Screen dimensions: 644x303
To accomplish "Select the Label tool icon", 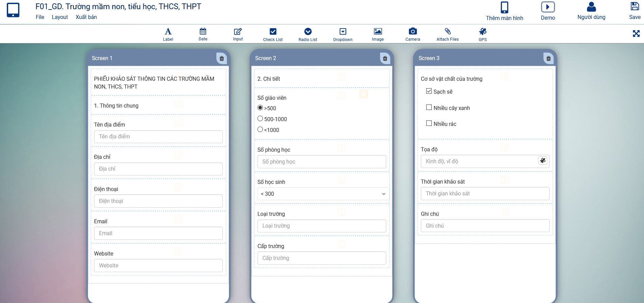I will tap(168, 34).
